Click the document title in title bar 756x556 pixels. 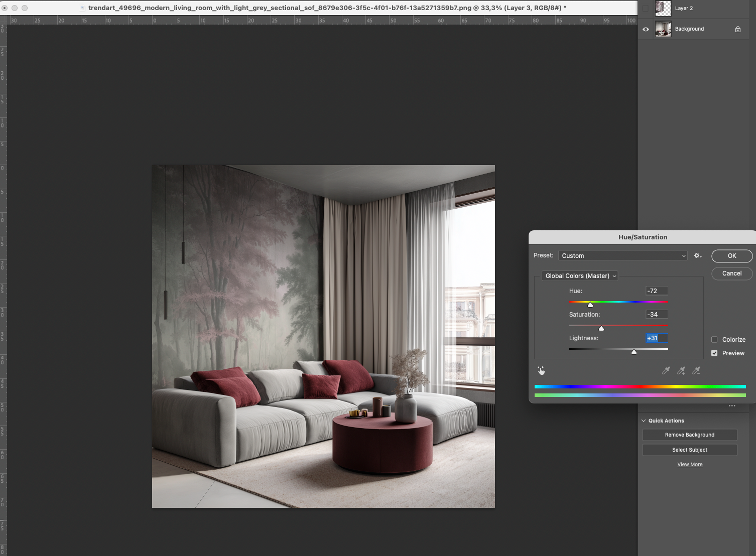(327, 8)
